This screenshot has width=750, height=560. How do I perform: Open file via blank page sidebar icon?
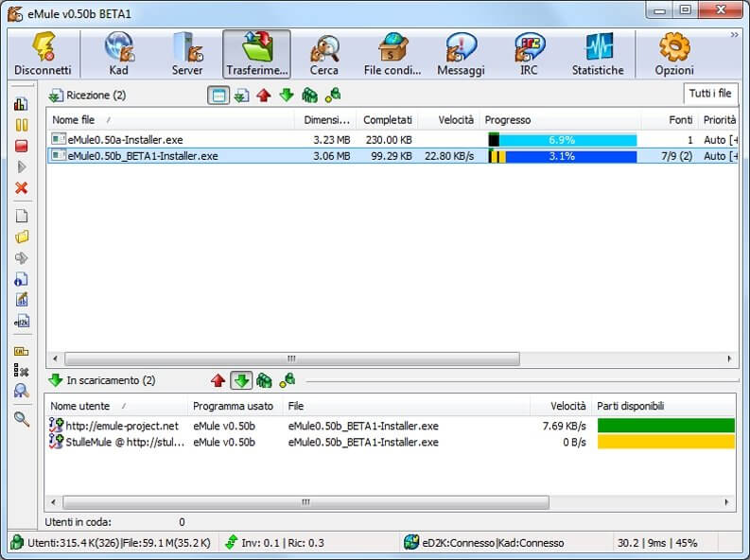(21, 216)
